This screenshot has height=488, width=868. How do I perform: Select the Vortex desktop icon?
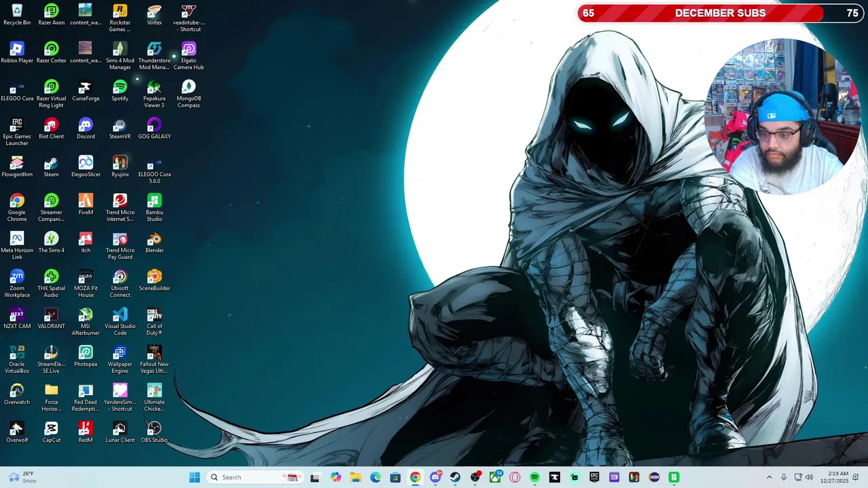point(155,15)
